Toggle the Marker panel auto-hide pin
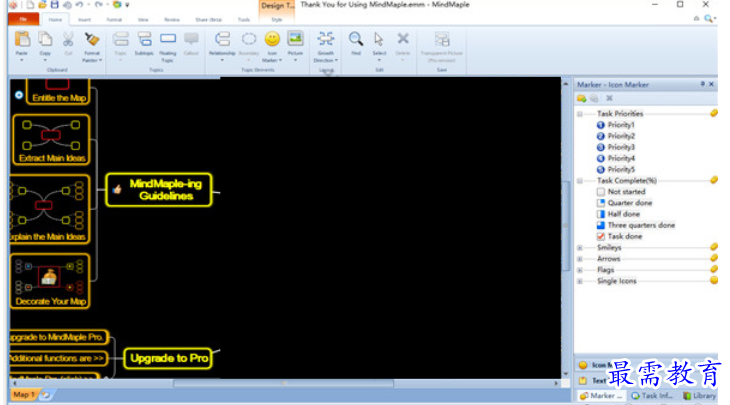The image size is (730, 405). point(703,84)
